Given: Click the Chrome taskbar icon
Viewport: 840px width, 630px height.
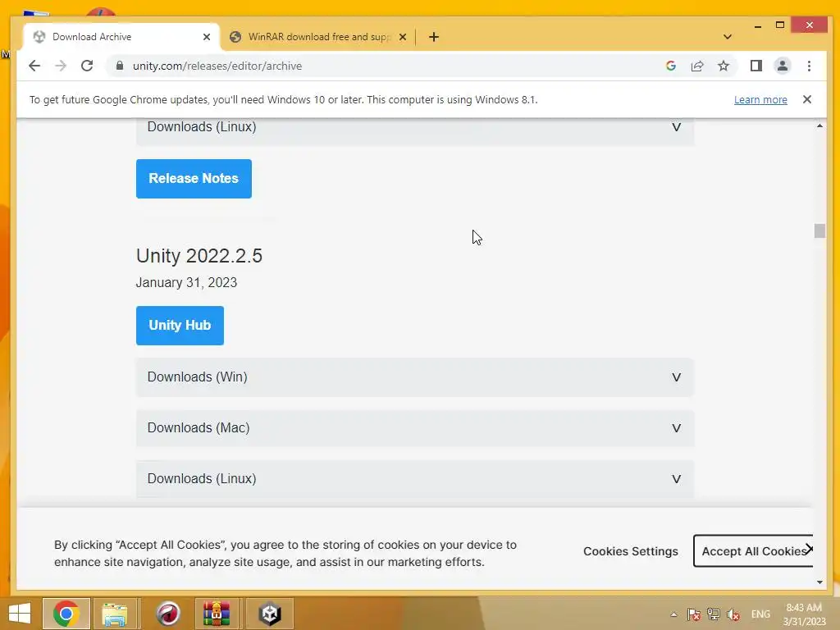Looking at the screenshot, I should (66, 614).
